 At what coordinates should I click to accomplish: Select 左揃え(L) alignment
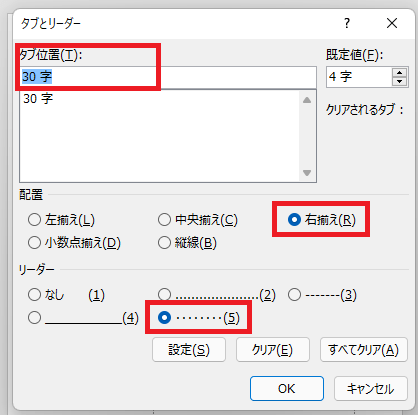(x=61, y=220)
